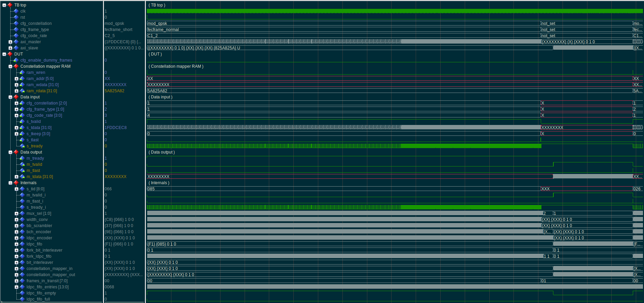Click the rst signal icon
This screenshot has height=303, width=644.
tap(16, 17)
